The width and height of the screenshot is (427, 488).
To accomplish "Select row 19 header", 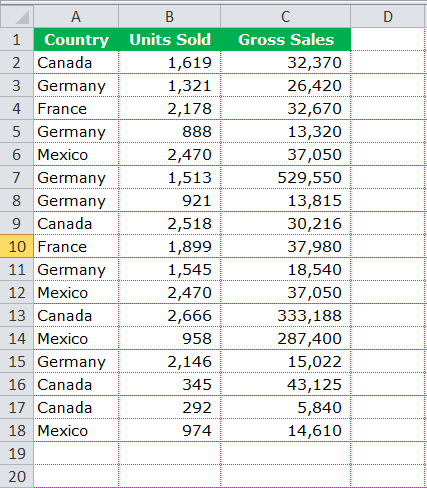I will pyautogui.click(x=17, y=453).
